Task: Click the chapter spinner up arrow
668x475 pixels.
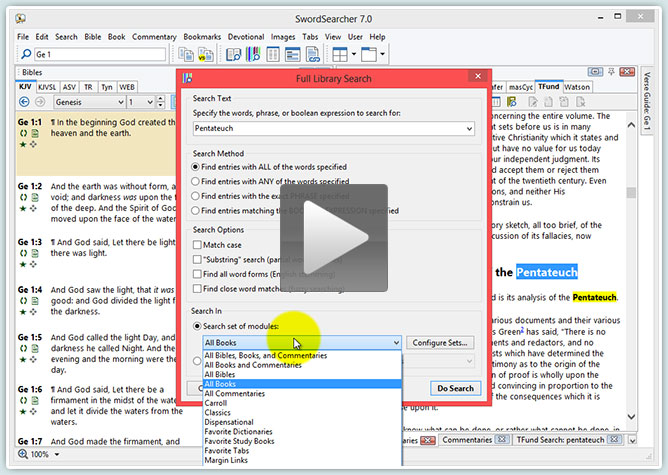Action: click(x=160, y=99)
